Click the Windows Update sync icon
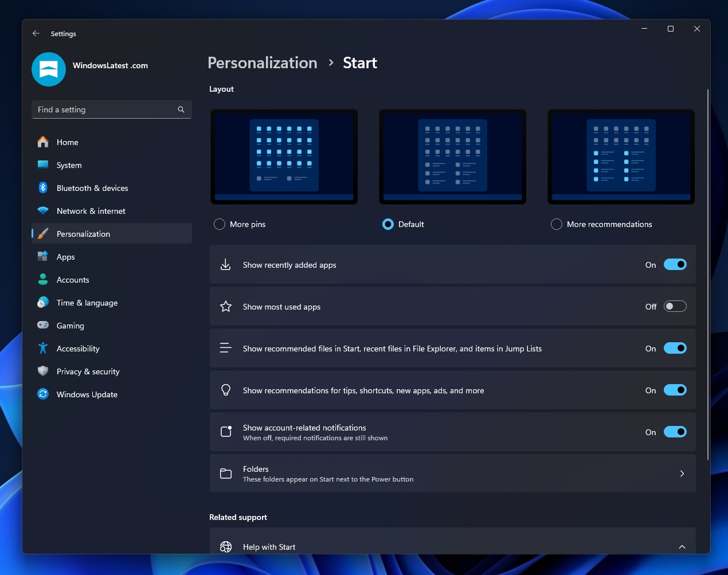The image size is (728, 575). pyautogui.click(x=43, y=394)
